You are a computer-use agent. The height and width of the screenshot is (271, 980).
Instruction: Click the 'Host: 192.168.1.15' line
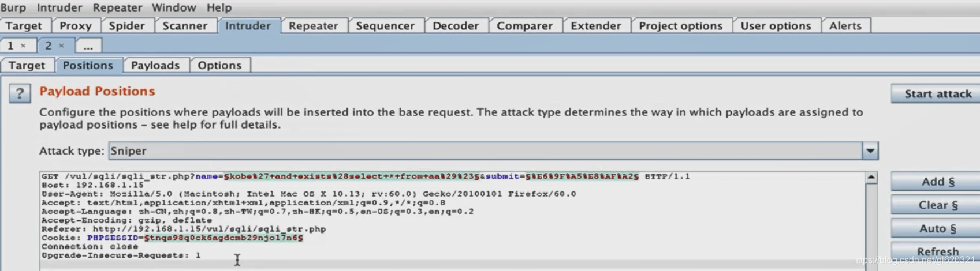point(92,185)
